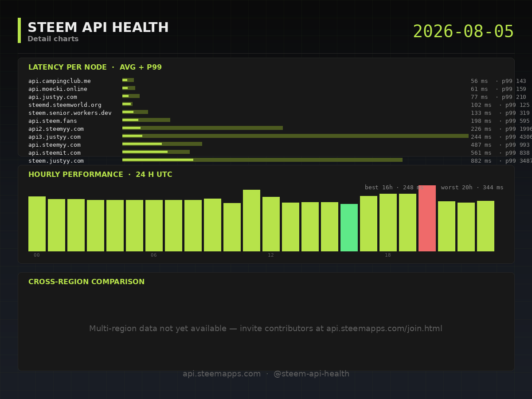Select the api.campingclub.me node label
Viewport: 532px width, 399px height.
[59, 81]
